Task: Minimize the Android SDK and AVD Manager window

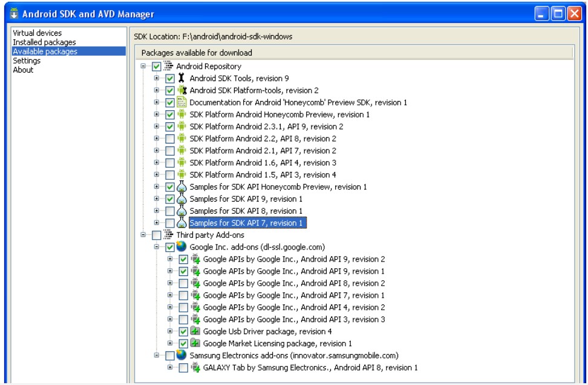Action: 541,13
